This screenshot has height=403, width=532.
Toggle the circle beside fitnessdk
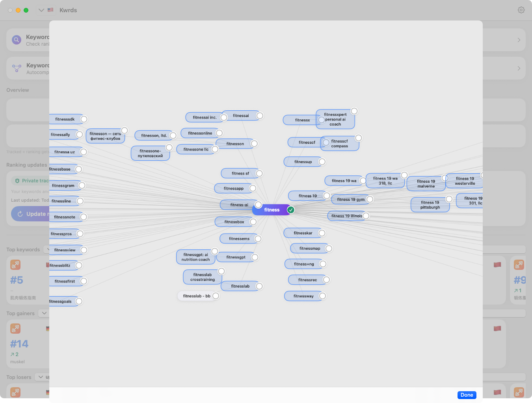84,119
